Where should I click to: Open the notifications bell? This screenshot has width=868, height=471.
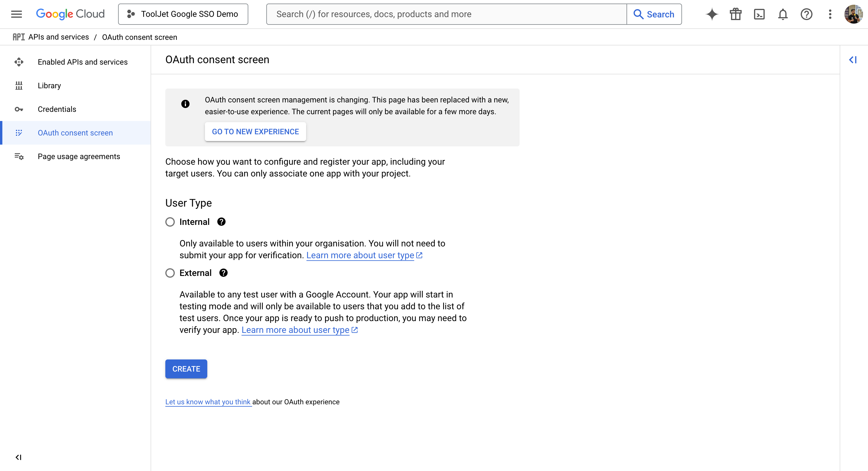coord(783,14)
